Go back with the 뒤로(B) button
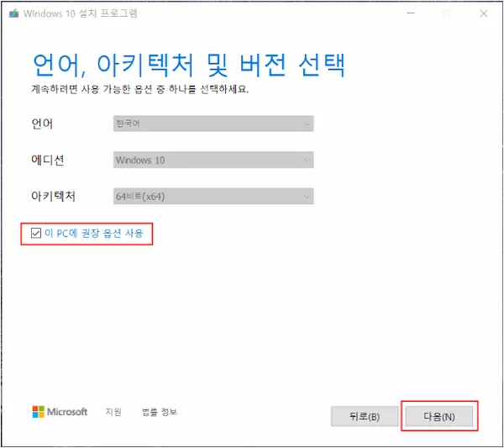The width and height of the screenshot is (504, 448). click(x=365, y=417)
